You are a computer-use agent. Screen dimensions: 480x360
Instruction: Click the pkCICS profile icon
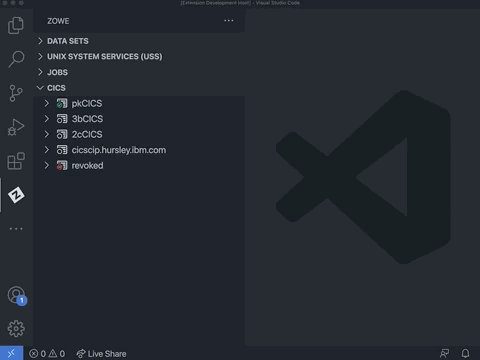[62, 104]
